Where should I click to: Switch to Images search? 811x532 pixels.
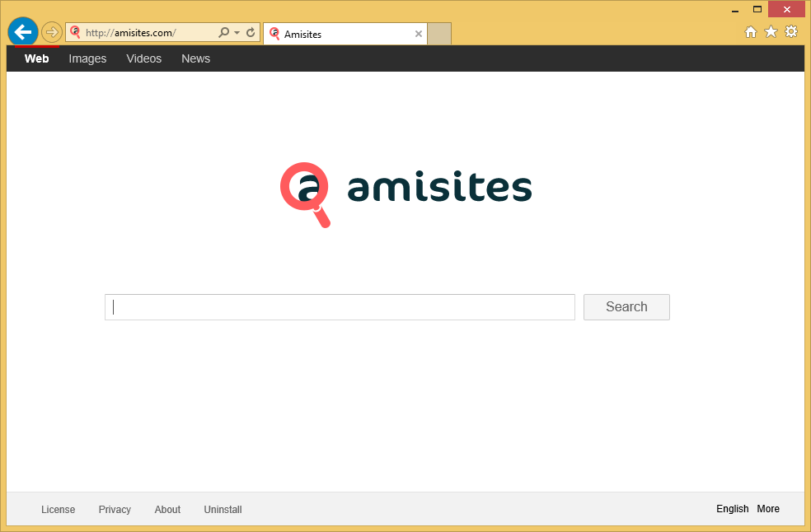click(87, 58)
